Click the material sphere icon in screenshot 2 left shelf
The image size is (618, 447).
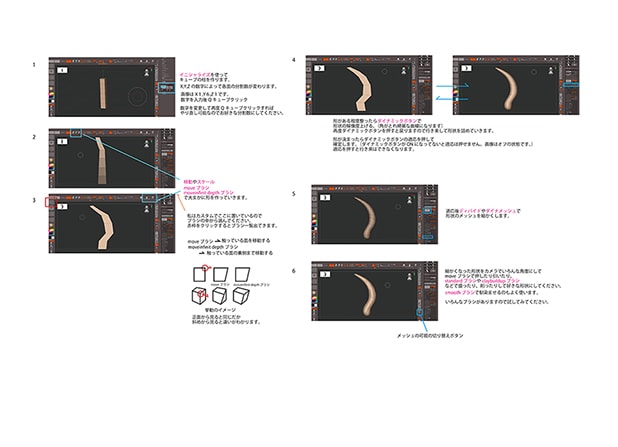[52, 160]
